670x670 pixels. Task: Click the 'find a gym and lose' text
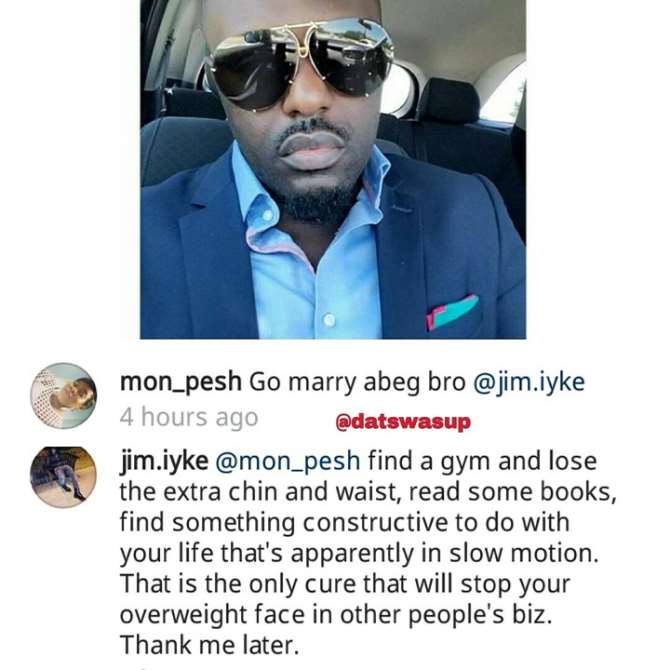(482, 461)
